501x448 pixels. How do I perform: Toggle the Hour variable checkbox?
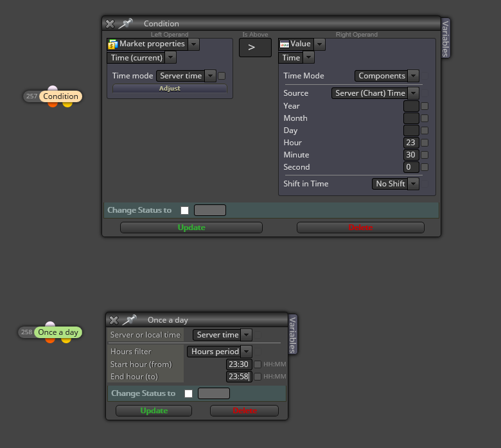pyautogui.click(x=425, y=143)
